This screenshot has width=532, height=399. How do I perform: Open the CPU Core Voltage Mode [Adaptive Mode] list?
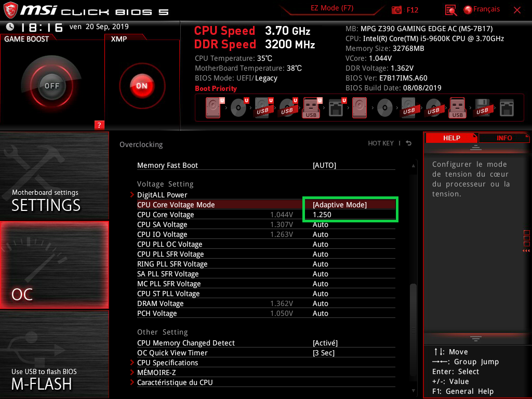point(340,205)
